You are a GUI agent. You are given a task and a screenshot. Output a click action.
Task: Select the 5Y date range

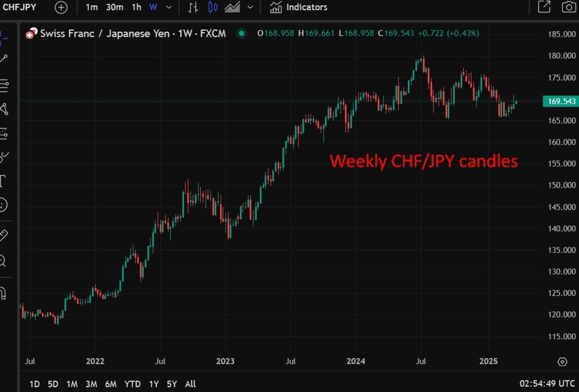click(x=172, y=384)
